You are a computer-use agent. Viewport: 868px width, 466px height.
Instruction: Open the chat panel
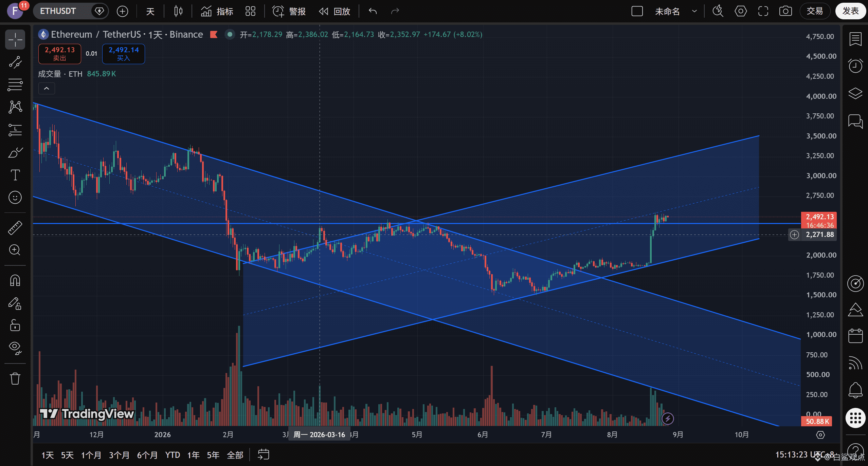click(855, 121)
